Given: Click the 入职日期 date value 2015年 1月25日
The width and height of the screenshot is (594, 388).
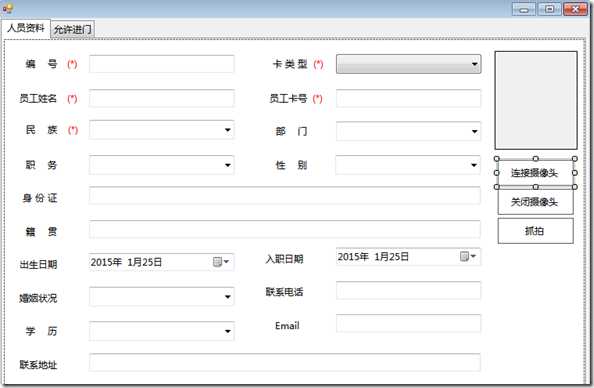Looking at the screenshot, I should (x=374, y=257).
